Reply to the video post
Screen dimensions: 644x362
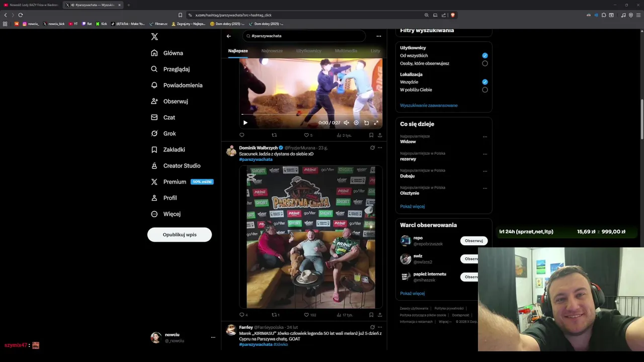242,135
